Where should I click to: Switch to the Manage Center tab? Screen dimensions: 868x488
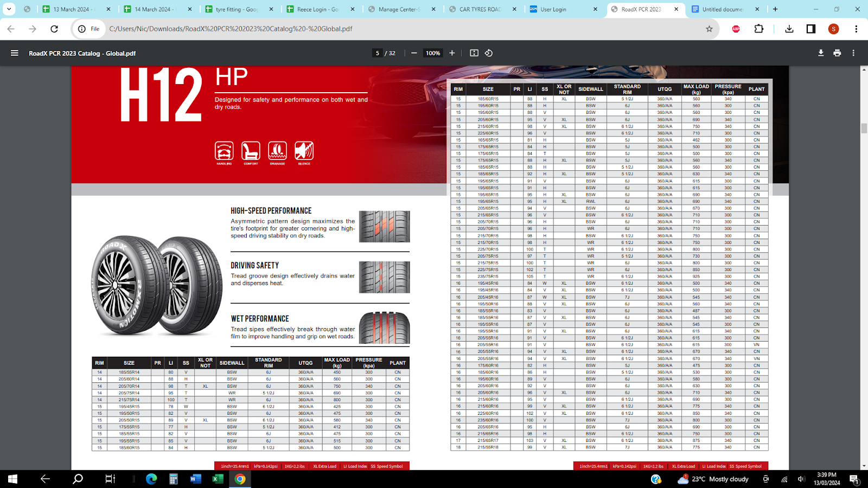(x=402, y=9)
